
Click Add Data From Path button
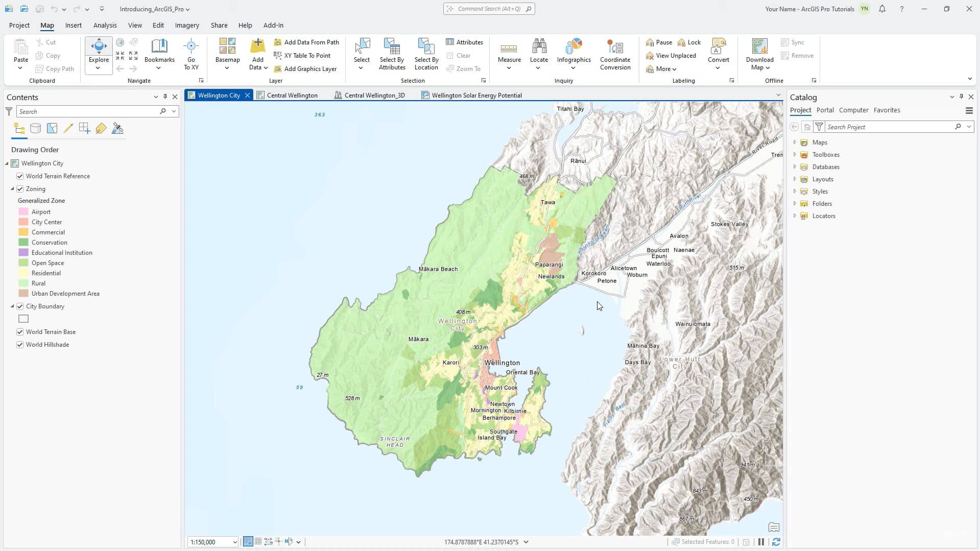(x=306, y=42)
